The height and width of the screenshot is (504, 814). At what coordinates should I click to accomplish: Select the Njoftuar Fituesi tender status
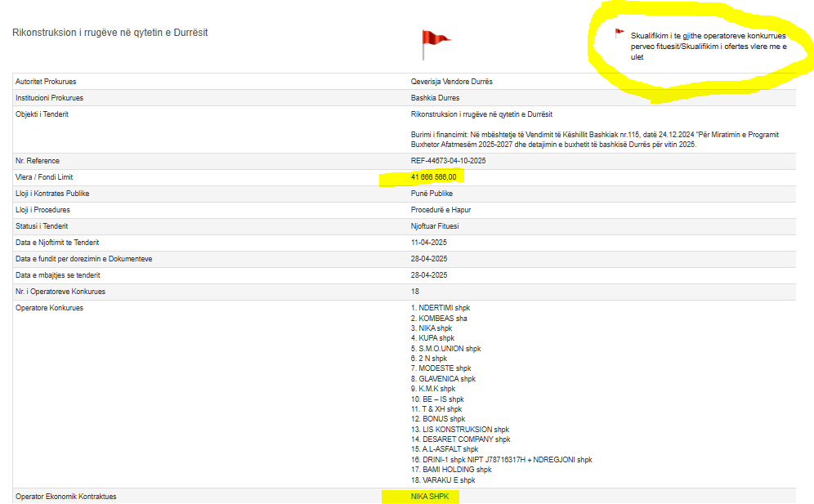click(435, 226)
